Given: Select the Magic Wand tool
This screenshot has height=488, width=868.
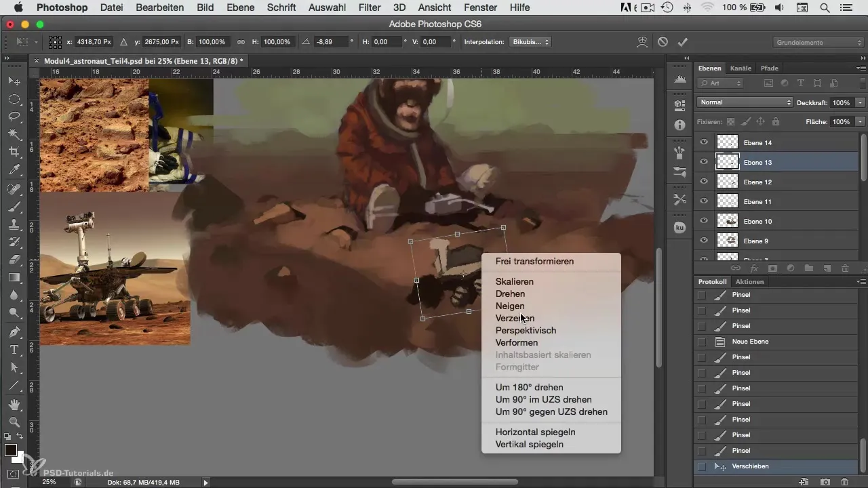Looking at the screenshot, I should coord(14,134).
